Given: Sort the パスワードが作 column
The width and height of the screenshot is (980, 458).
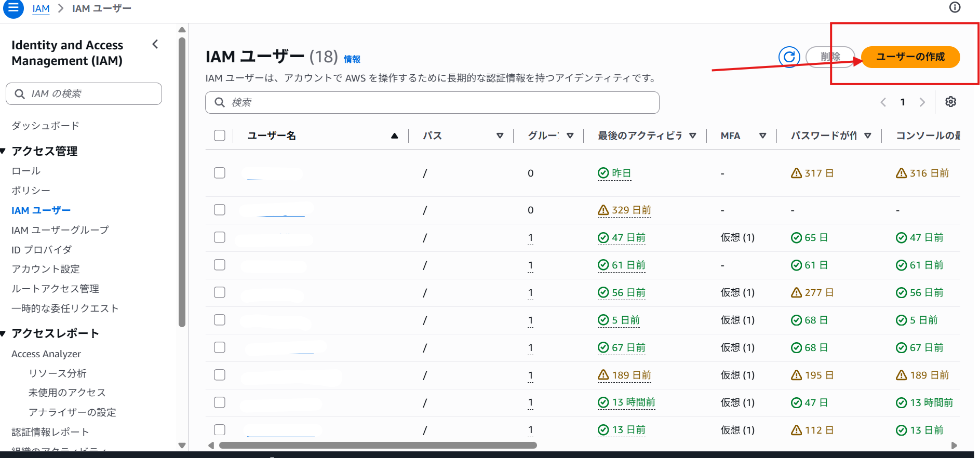Looking at the screenshot, I should pyautogui.click(x=867, y=136).
